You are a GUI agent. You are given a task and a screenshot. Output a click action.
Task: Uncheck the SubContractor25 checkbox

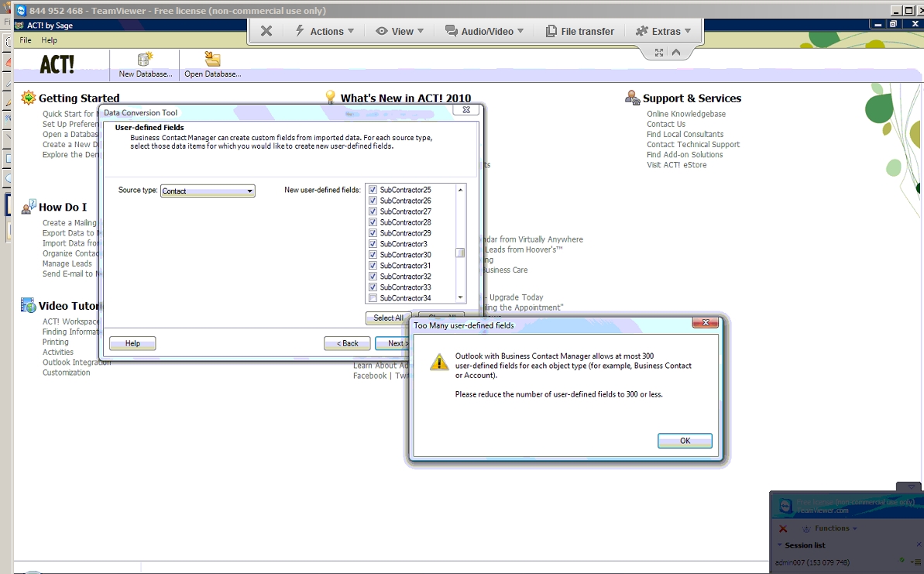click(373, 190)
